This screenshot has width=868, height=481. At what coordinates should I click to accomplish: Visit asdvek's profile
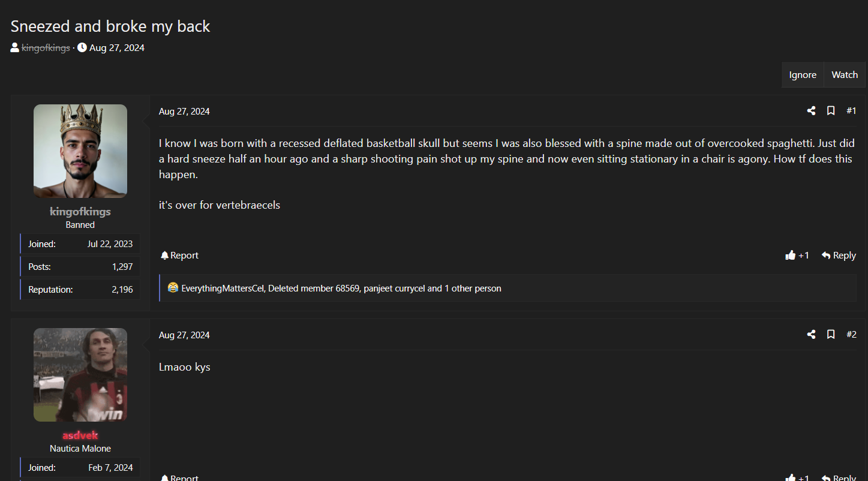coord(80,435)
